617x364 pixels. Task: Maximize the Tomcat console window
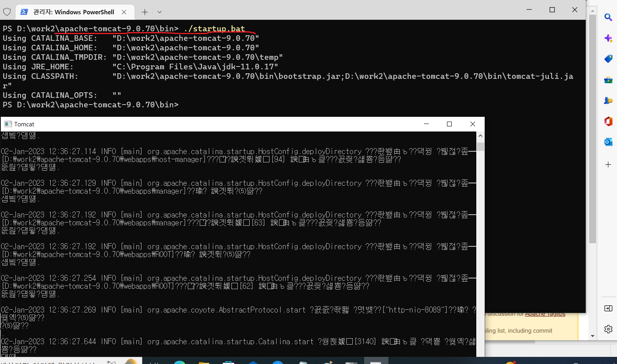tap(449, 124)
